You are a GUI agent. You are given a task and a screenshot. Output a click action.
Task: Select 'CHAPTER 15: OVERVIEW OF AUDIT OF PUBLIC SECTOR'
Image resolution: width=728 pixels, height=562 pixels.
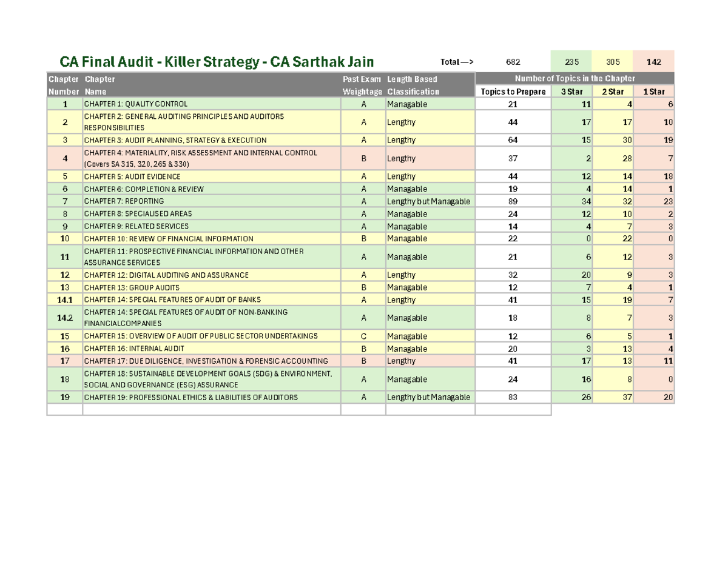(212, 336)
